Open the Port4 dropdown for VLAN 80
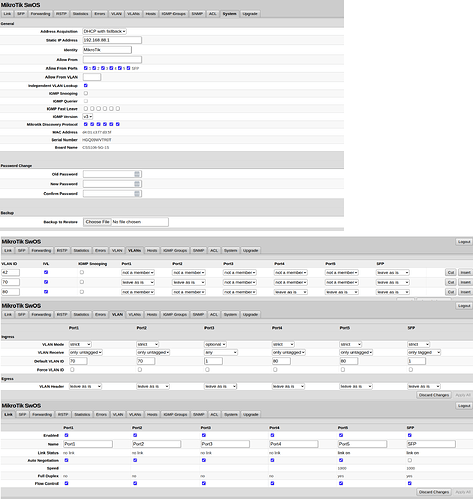This screenshot has height=499, width=473. pos(291,292)
